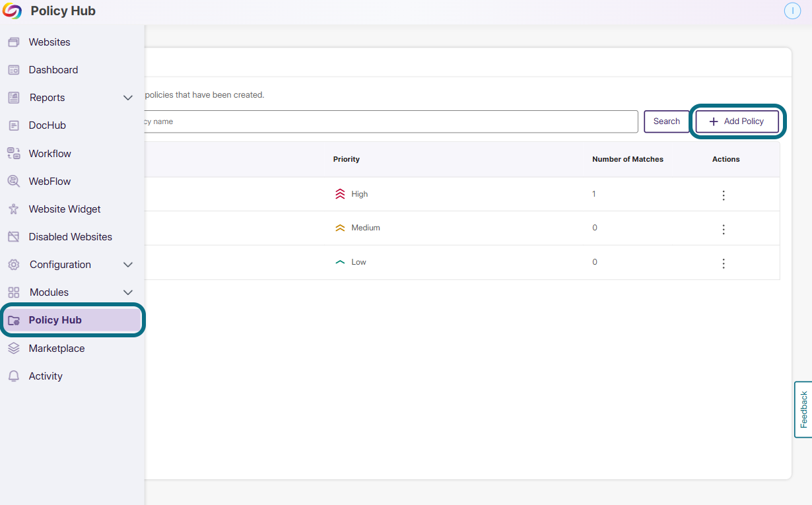Expand the Configuration submenu chevron
The width and height of the screenshot is (812, 505).
click(x=128, y=265)
